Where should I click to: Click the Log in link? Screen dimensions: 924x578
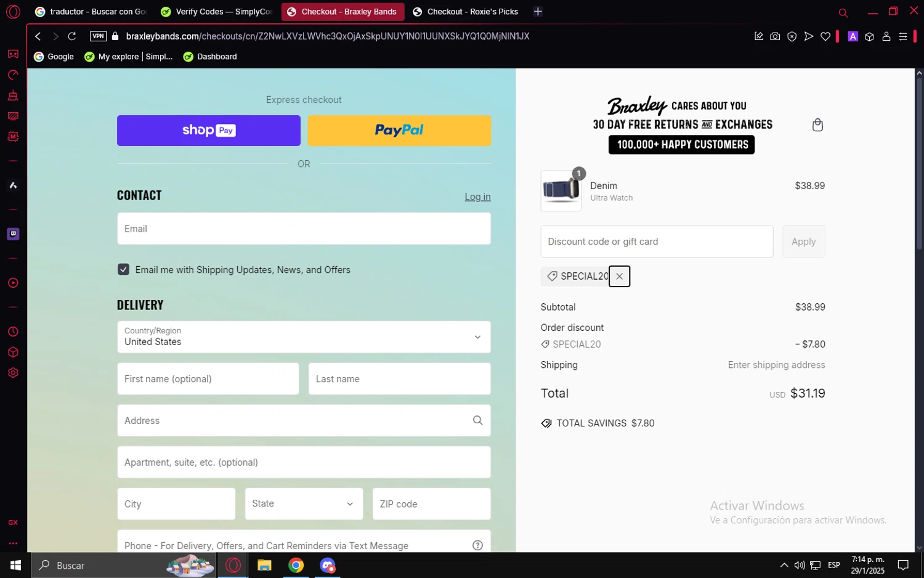click(477, 197)
